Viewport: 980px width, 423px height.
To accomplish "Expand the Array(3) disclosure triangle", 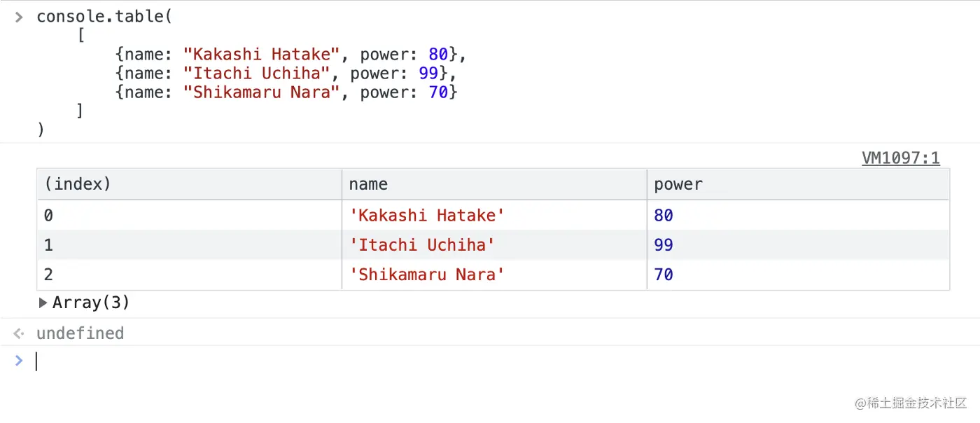I will (43, 303).
